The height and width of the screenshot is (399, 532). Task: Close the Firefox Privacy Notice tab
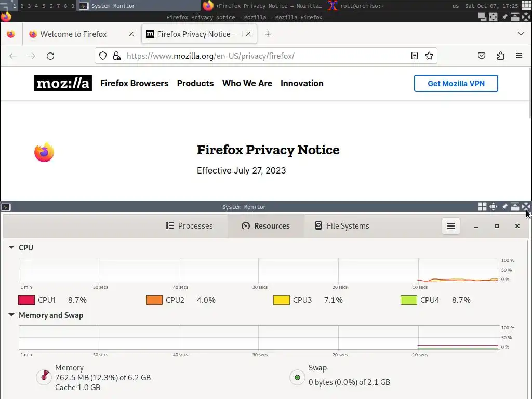coord(248,34)
